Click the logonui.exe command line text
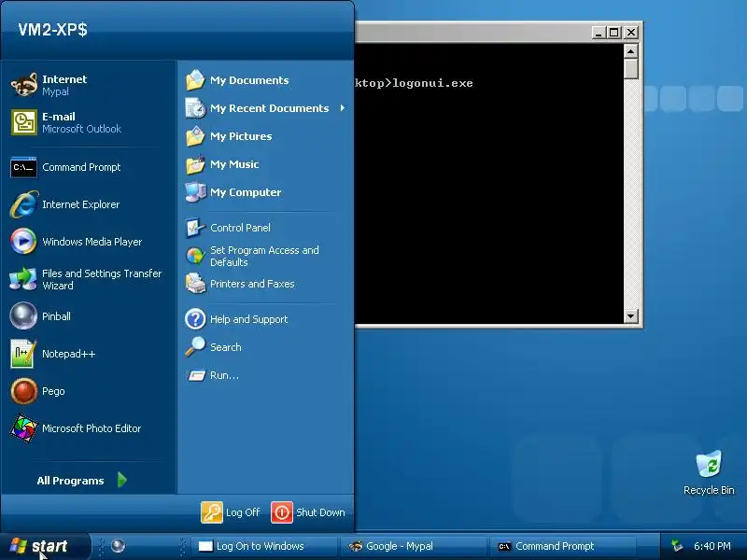Image resolution: width=747 pixels, height=560 pixels. point(432,83)
